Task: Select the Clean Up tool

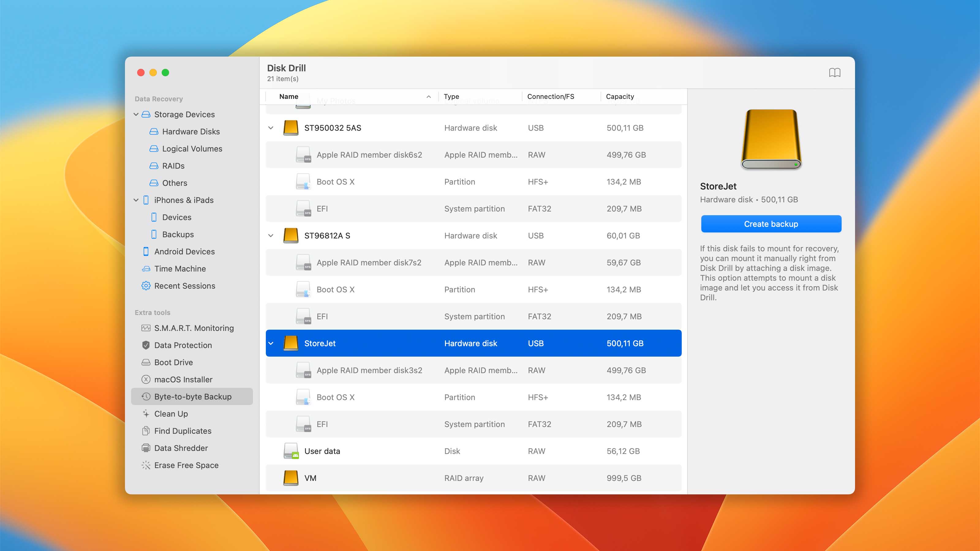Action: pos(171,414)
